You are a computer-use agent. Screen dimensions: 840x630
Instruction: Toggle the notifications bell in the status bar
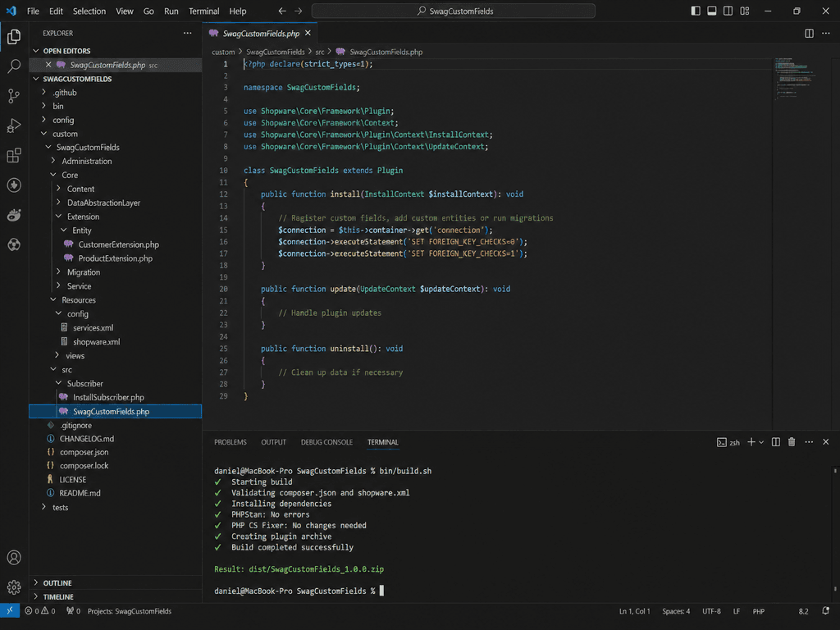click(825, 610)
